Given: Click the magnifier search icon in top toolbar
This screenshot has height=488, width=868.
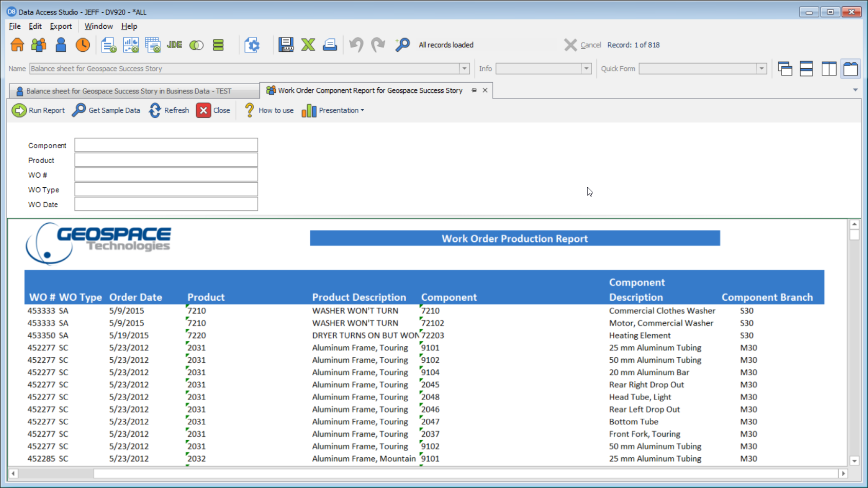Looking at the screenshot, I should (402, 45).
